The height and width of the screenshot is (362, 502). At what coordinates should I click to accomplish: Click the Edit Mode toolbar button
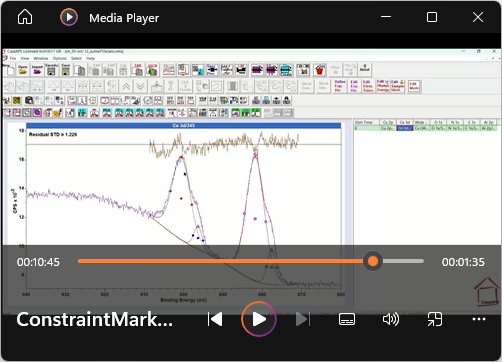(x=414, y=86)
